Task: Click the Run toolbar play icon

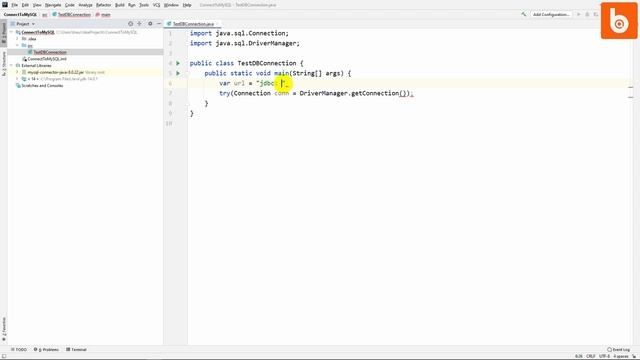Action: (578, 14)
